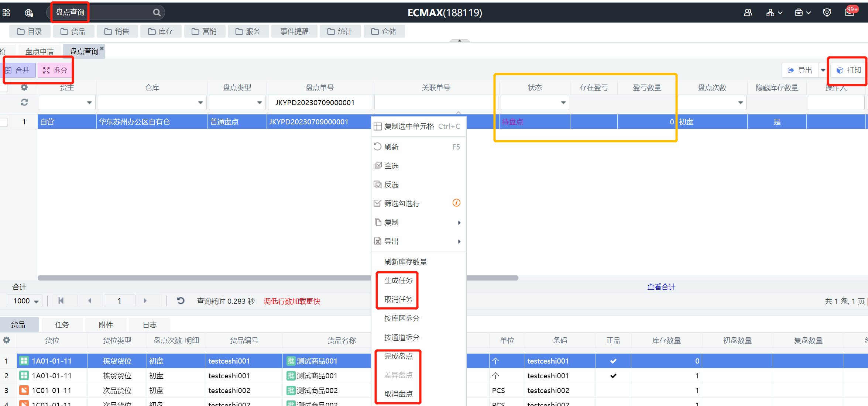Select 复制选中单元格 in context menu
This screenshot has height=406, width=868.
(419, 126)
